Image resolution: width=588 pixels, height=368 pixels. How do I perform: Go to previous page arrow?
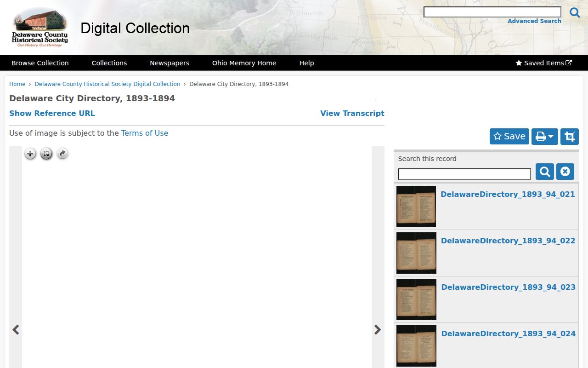[16, 329]
